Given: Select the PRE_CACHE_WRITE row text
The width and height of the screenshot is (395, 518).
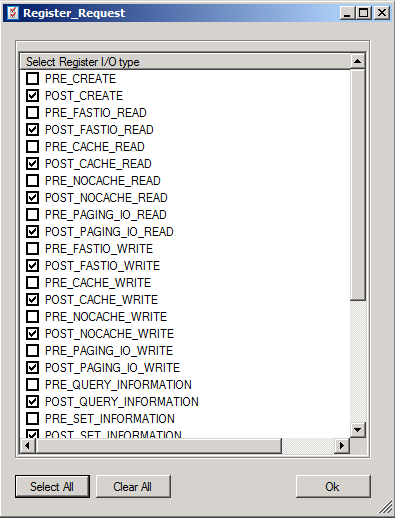Looking at the screenshot, I should 98,283.
